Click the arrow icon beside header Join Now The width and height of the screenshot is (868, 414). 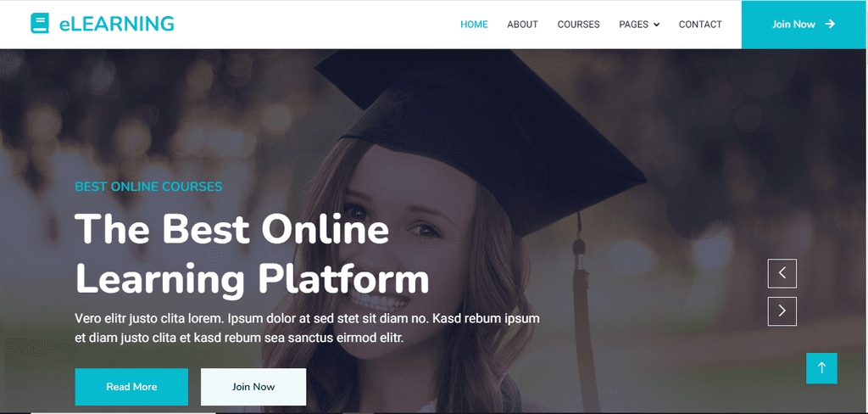[x=829, y=24]
